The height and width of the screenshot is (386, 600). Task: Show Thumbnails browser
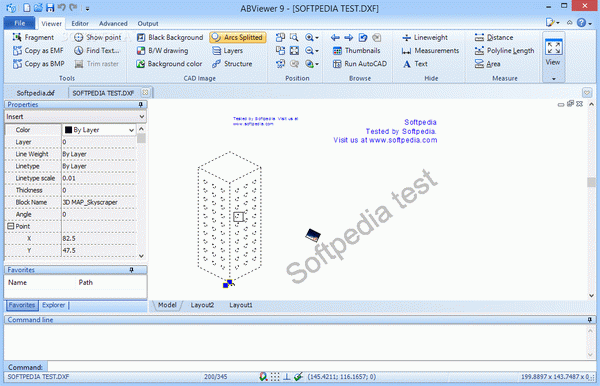click(356, 50)
